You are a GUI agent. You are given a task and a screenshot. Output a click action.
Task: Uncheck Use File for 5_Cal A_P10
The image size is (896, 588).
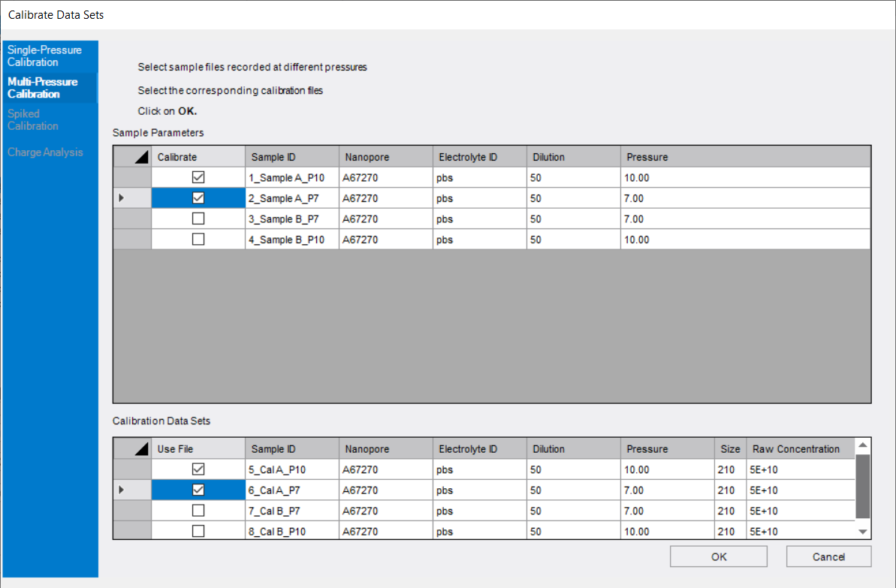[198, 469]
